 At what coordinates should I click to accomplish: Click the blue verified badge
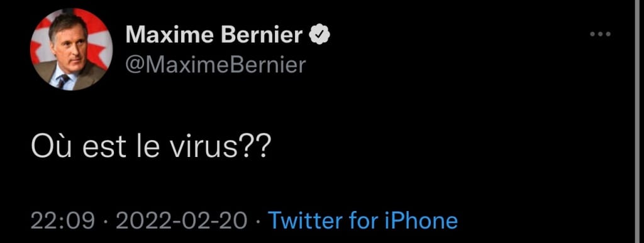[319, 36]
